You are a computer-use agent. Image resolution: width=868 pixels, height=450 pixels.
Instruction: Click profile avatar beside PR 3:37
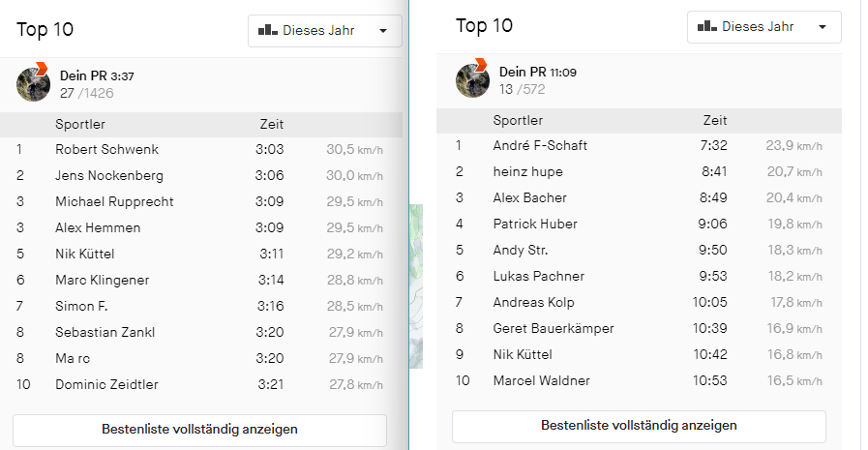(34, 84)
